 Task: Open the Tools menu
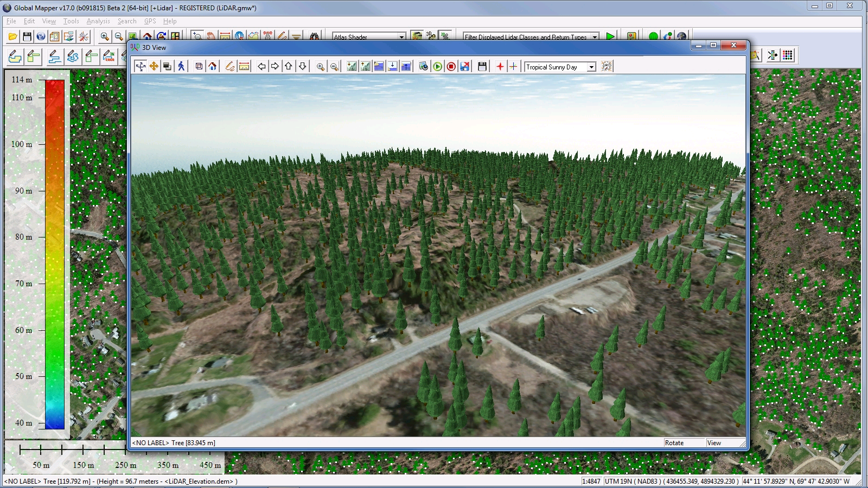[x=71, y=21]
